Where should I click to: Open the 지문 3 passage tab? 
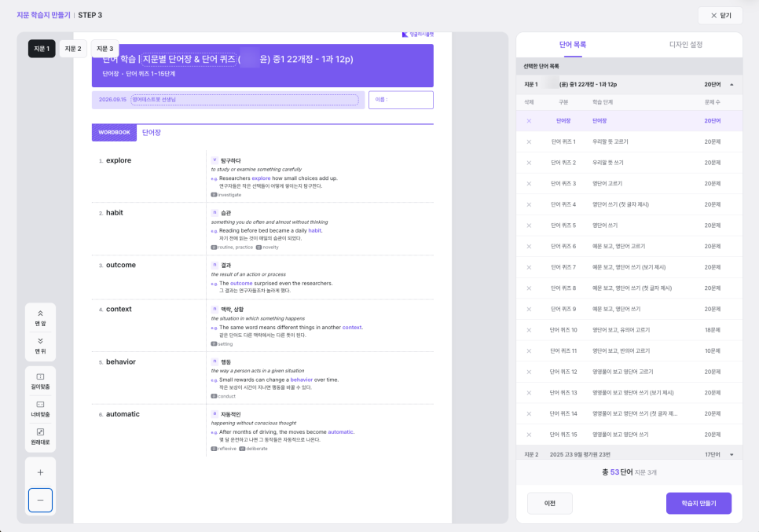click(104, 49)
